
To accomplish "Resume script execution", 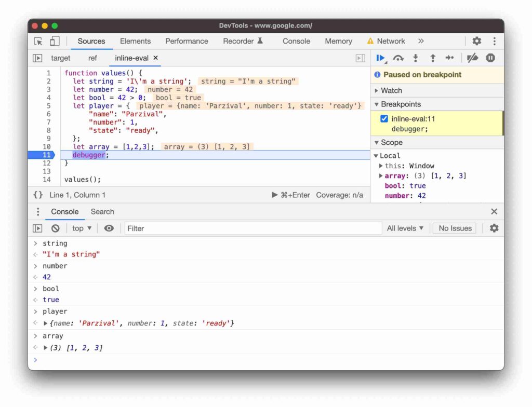I will point(381,58).
